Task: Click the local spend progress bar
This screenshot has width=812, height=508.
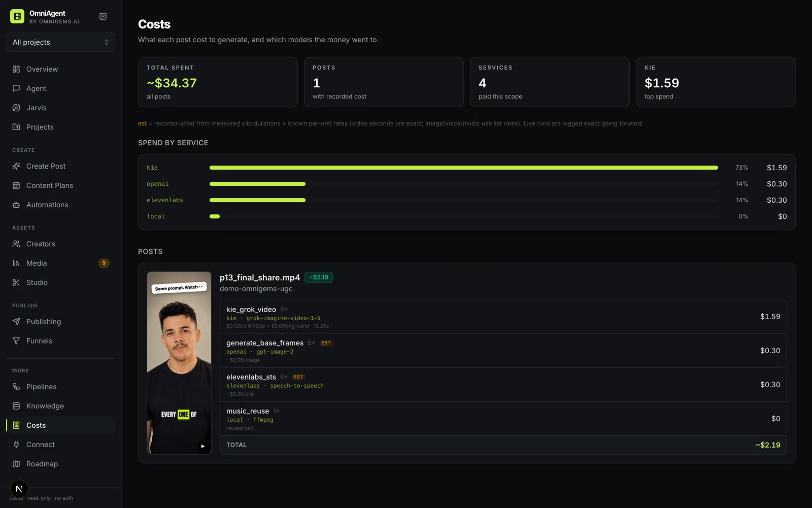Action: 464,216
